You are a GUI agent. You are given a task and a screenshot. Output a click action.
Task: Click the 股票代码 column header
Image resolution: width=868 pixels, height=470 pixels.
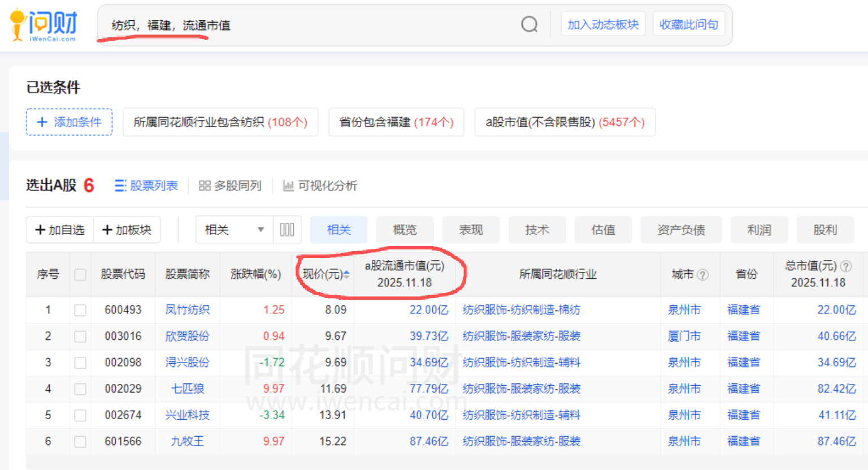point(123,274)
